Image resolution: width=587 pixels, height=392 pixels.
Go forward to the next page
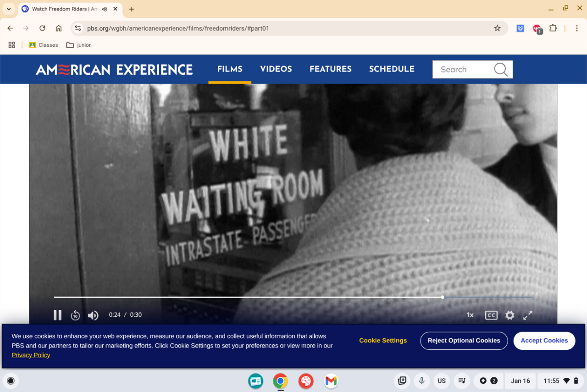click(26, 28)
